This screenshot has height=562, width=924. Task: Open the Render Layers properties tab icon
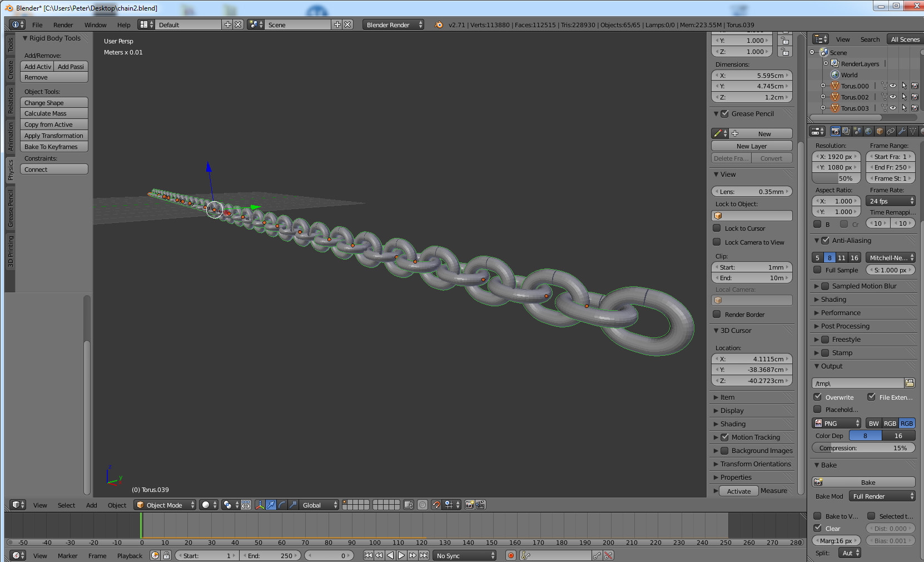846,131
